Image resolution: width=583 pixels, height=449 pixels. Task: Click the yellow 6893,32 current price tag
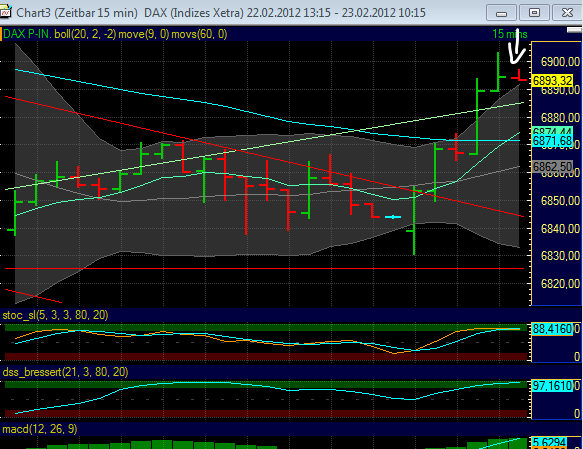coord(552,80)
